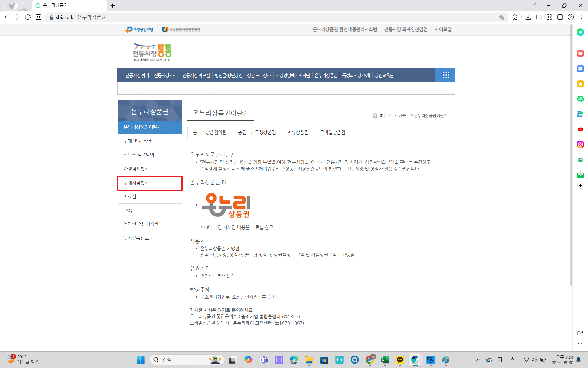Go to the 전통시장 통통 logo home
Viewport: 588px width, 368px height.
(x=152, y=52)
